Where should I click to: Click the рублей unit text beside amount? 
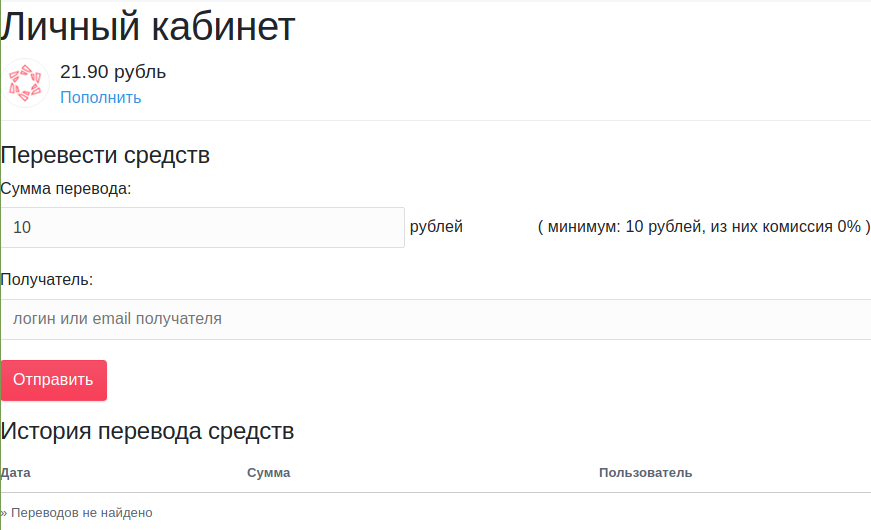pos(436,227)
